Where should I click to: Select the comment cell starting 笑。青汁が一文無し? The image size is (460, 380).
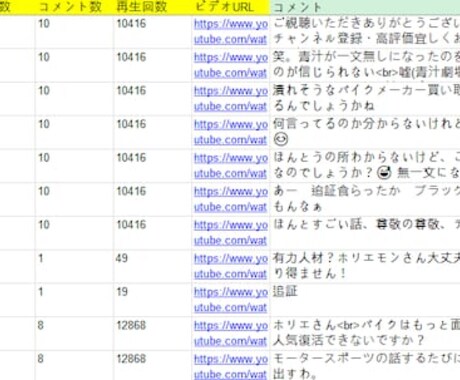coord(365,65)
